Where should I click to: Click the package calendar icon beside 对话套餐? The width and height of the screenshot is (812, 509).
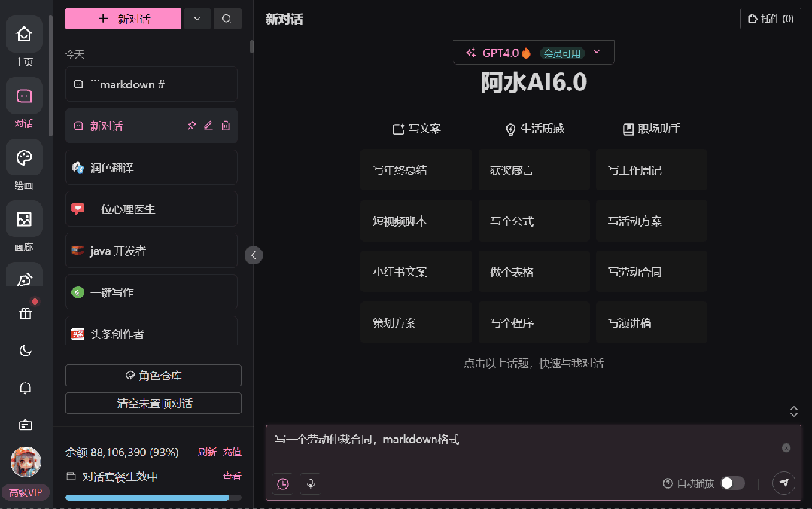click(x=71, y=477)
